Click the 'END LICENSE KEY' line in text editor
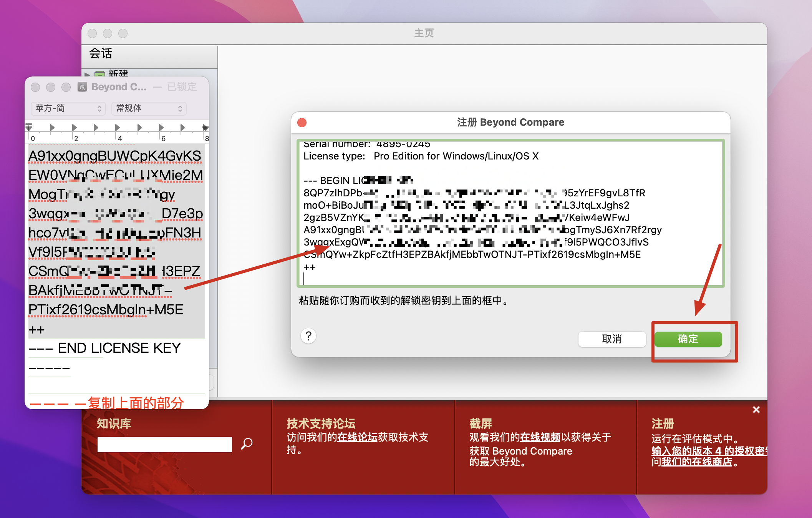812x518 pixels. point(119,348)
